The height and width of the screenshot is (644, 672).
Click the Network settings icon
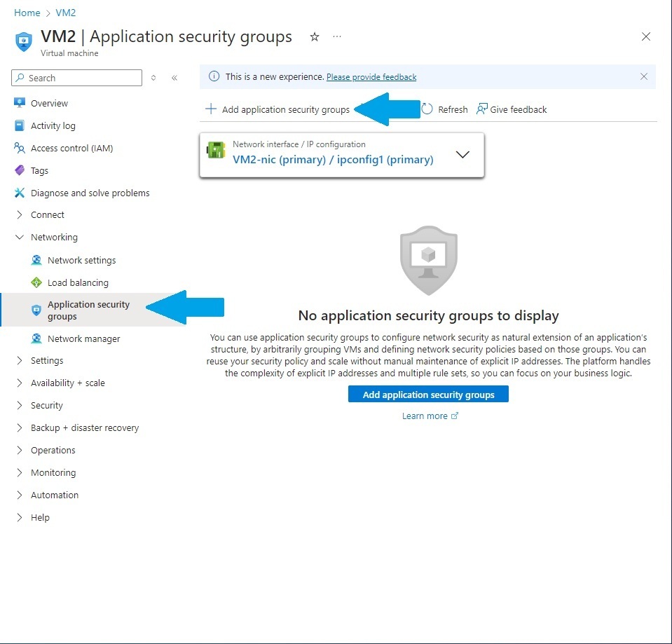tap(36, 260)
